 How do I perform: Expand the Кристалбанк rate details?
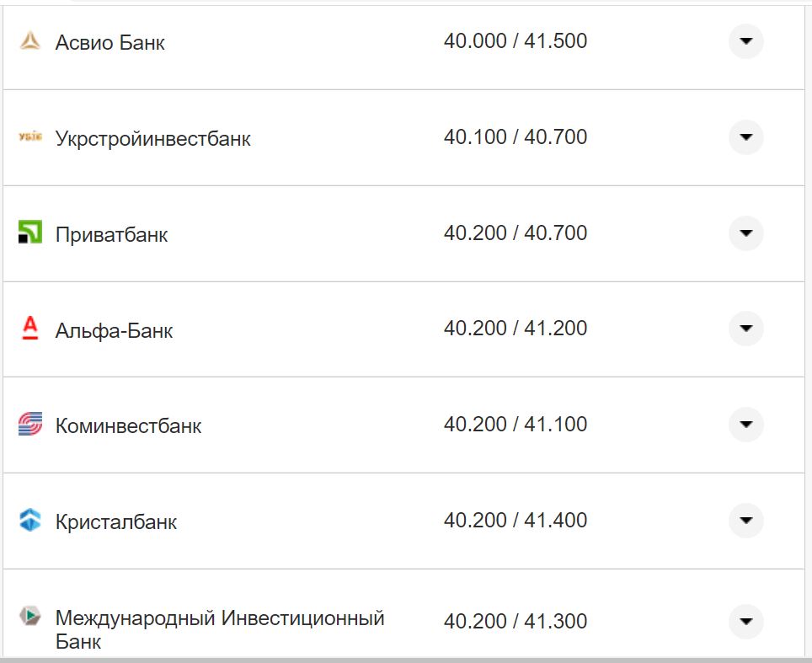click(x=745, y=521)
